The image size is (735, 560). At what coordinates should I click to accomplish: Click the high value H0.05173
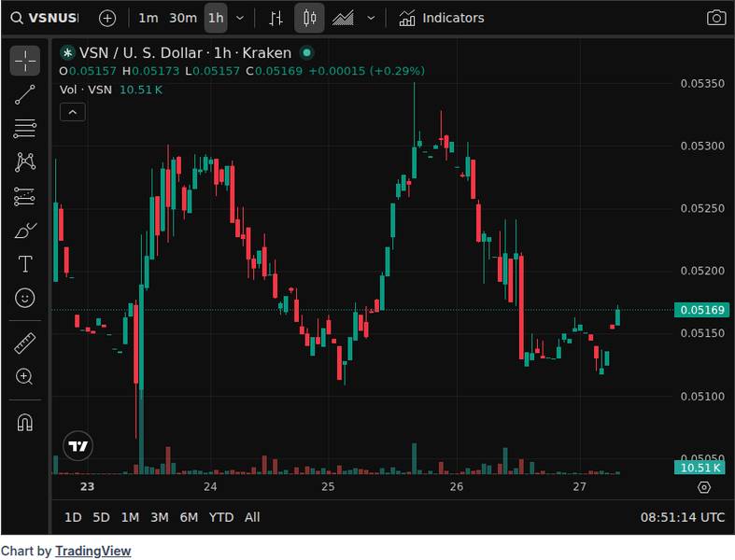click(150, 71)
